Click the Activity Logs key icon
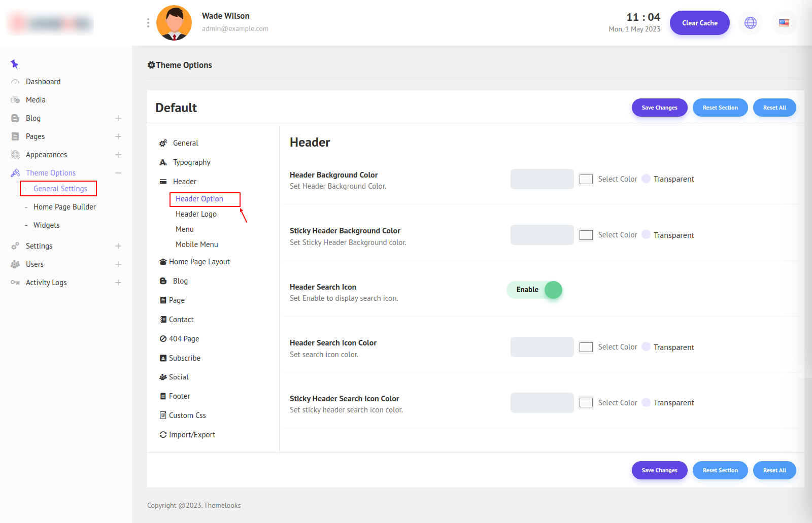The width and height of the screenshot is (812, 523). click(x=15, y=283)
